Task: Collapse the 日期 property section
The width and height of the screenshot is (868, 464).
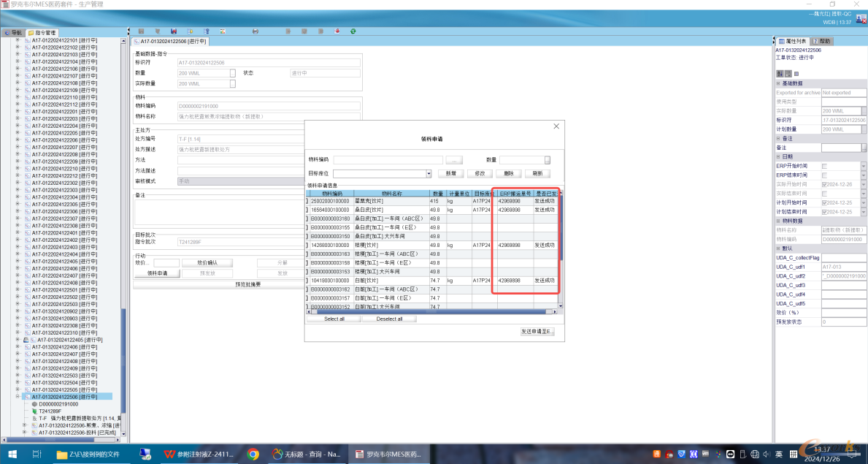Action: (778, 157)
